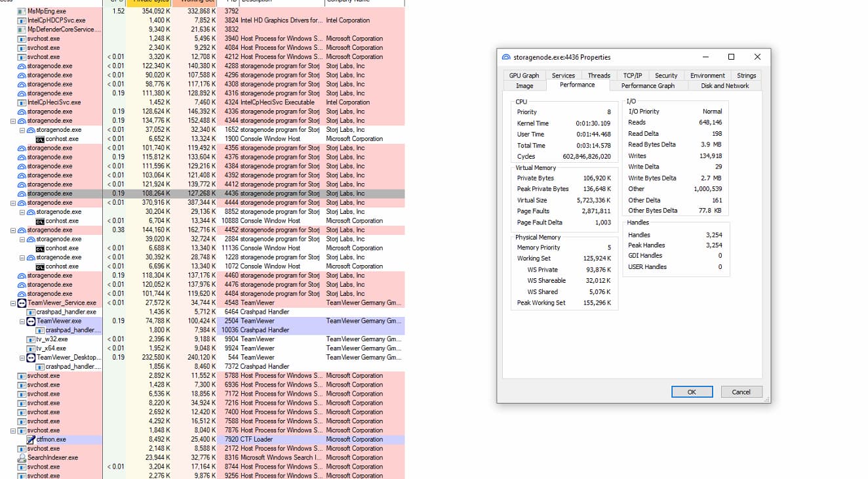Image resolution: width=868 pixels, height=479 pixels.
Task: Switch to the Disk and Network tab
Action: [x=724, y=86]
